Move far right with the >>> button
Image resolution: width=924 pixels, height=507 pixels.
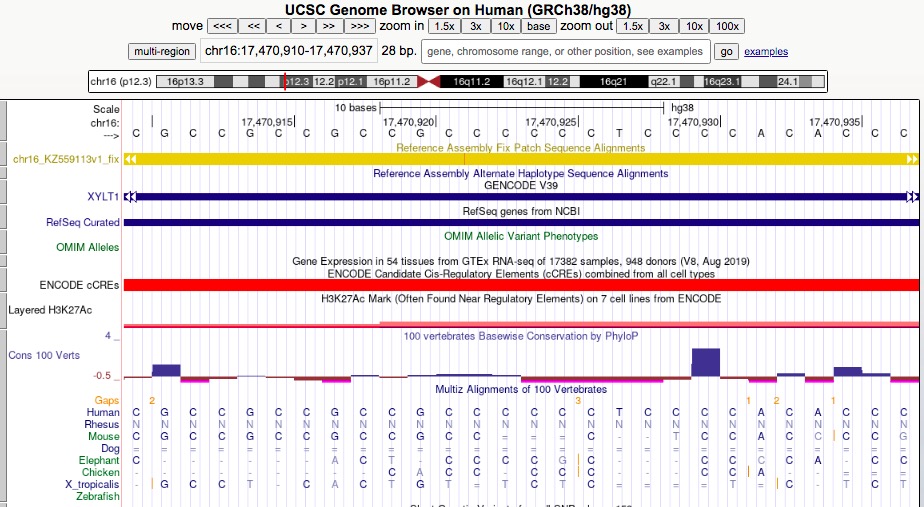click(x=360, y=26)
